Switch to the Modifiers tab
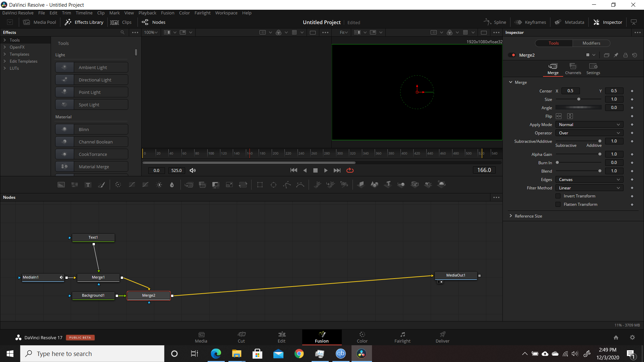The height and width of the screenshot is (362, 644). [x=591, y=43]
